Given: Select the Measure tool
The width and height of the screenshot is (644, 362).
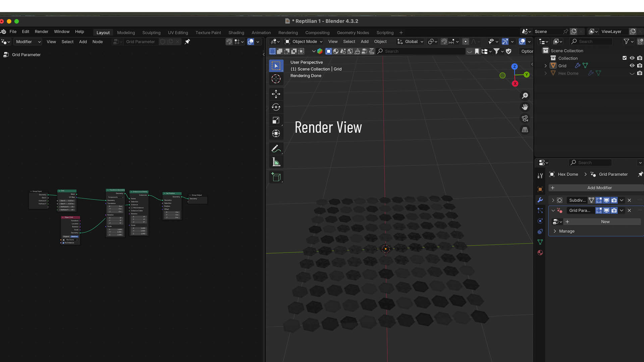Looking at the screenshot, I should pos(276,162).
